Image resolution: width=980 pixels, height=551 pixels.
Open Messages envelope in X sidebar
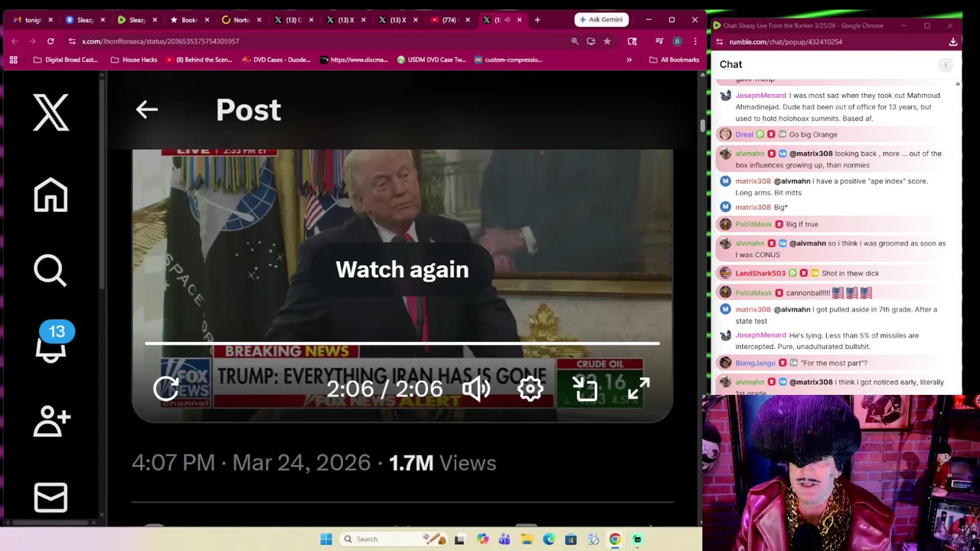coord(51,497)
